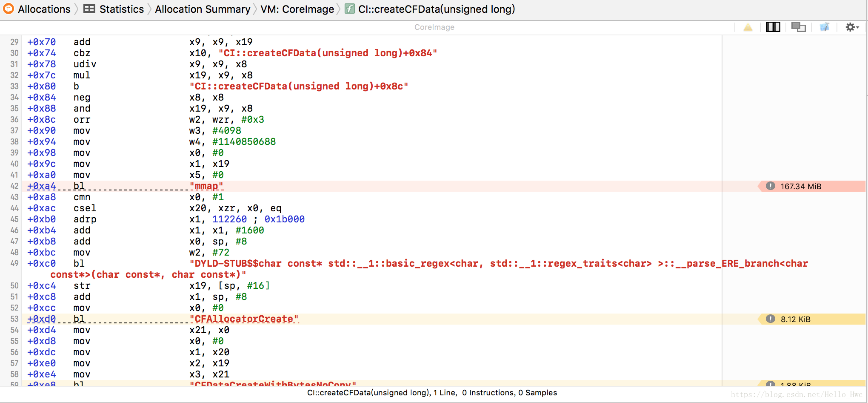Click branch target "CI::createCFData(unsigned long)+0x84"
The height and width of the screenshot is (403, 868).
(328, 53)
